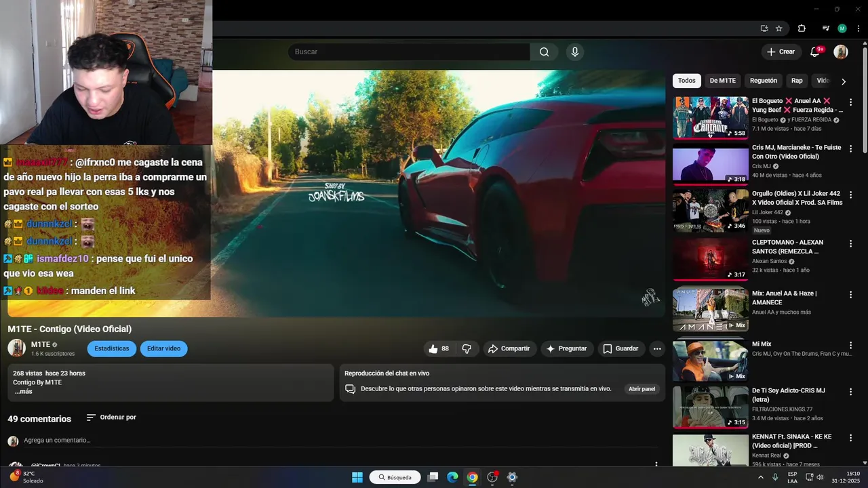The image size is (868, 488).
Task: Open Windows Start menu
Action: (357, 477)
